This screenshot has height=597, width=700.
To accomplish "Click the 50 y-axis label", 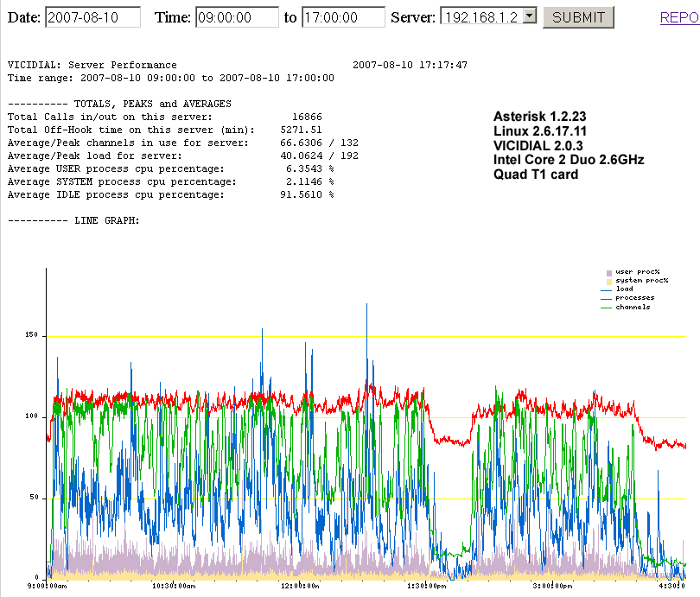I will coord(34,498).
